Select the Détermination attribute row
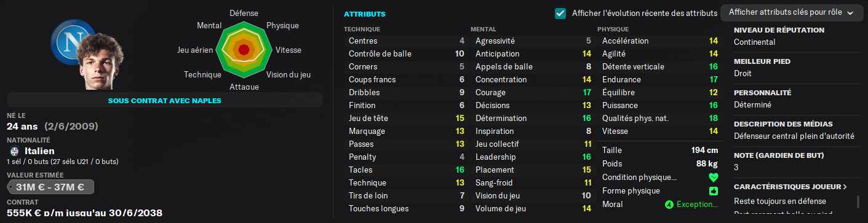 click(533, 119)
